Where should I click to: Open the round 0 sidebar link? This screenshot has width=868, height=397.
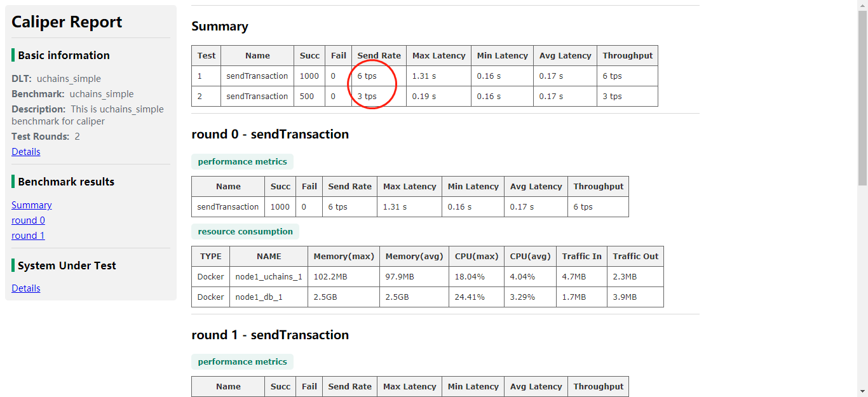tap(29, 220)
